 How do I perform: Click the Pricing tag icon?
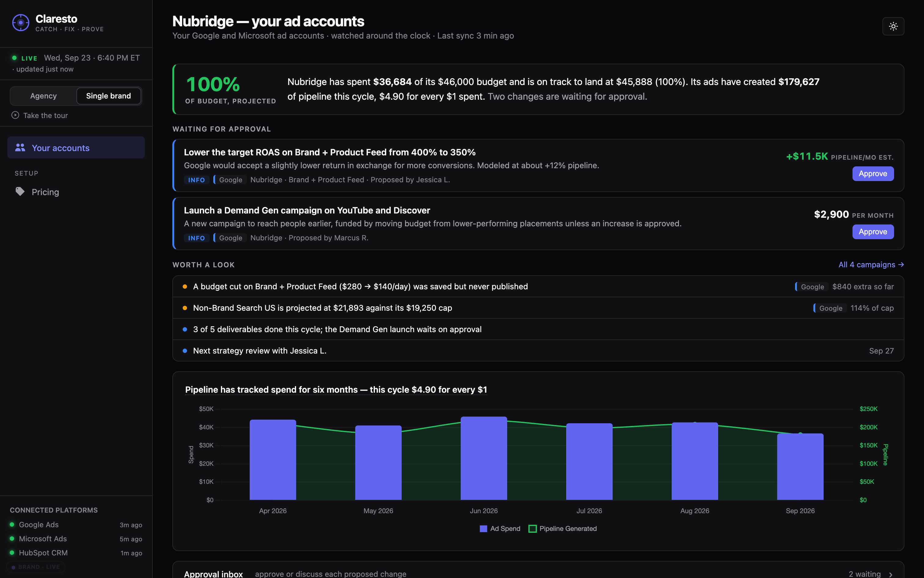coord(20,191)
